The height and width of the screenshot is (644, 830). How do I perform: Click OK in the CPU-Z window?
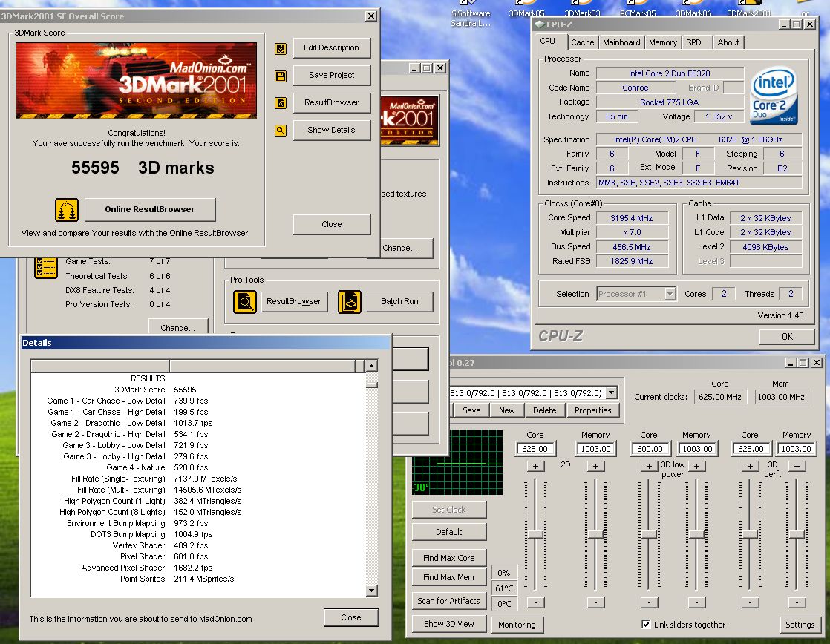pos(787,337)
